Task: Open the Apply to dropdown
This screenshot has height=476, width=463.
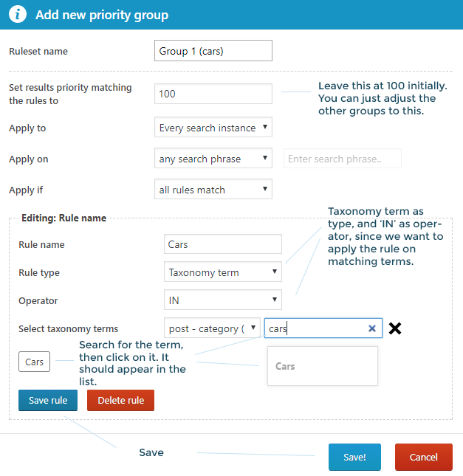Action: pos(213,128)
